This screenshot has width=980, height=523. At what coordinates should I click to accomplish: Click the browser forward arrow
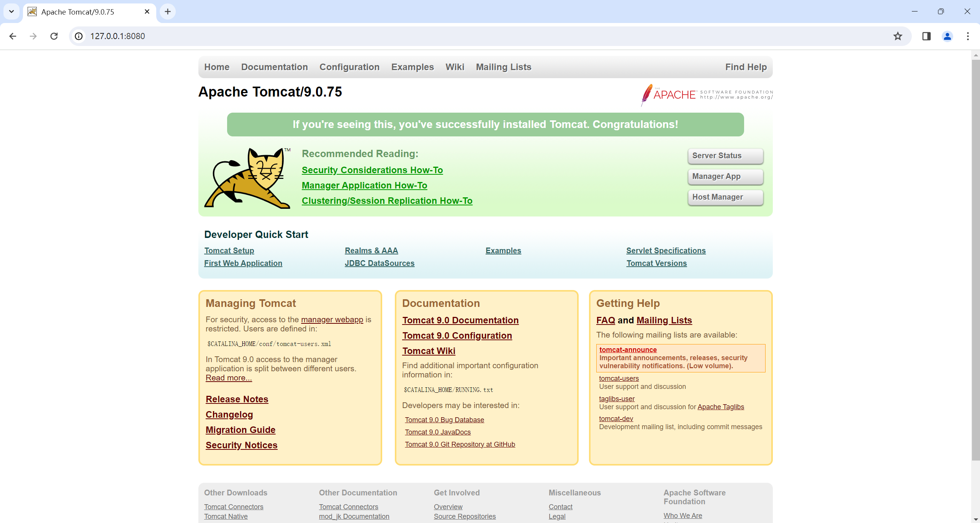(x=33, y=36)
